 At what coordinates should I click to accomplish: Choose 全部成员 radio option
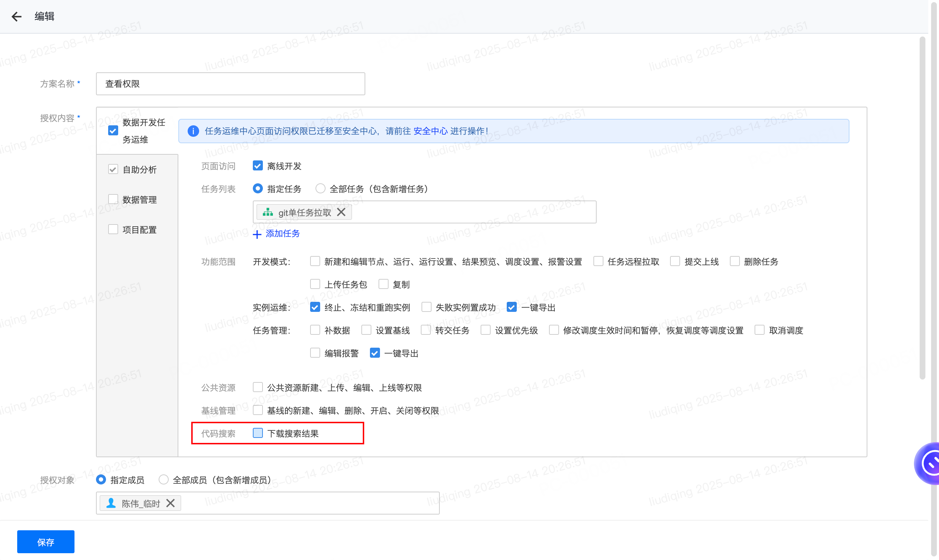[x=163, y=480]
